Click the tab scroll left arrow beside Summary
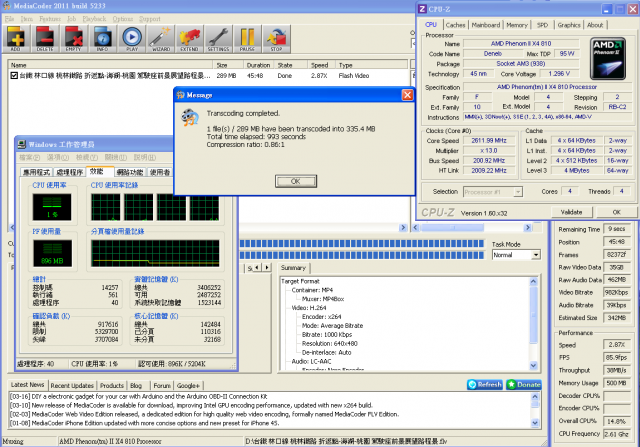640x447 pixels. (257, 268)
